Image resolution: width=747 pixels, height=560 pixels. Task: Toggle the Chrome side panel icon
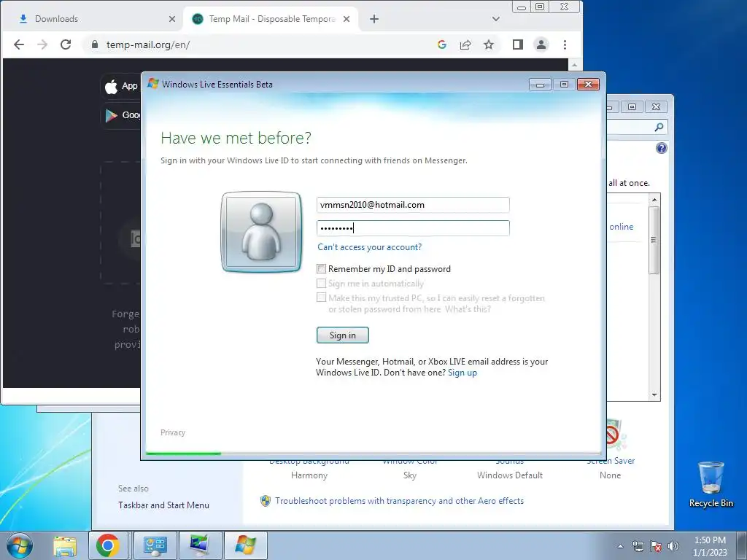coord(518,44)
